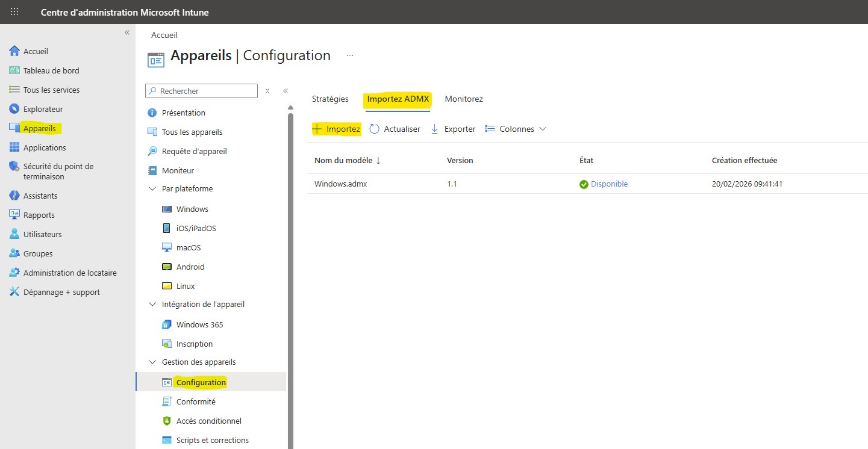Collapse the Gestion des appareils section
Image resolution: width=868 pixels, height=449 pixels.
(152, 362)
